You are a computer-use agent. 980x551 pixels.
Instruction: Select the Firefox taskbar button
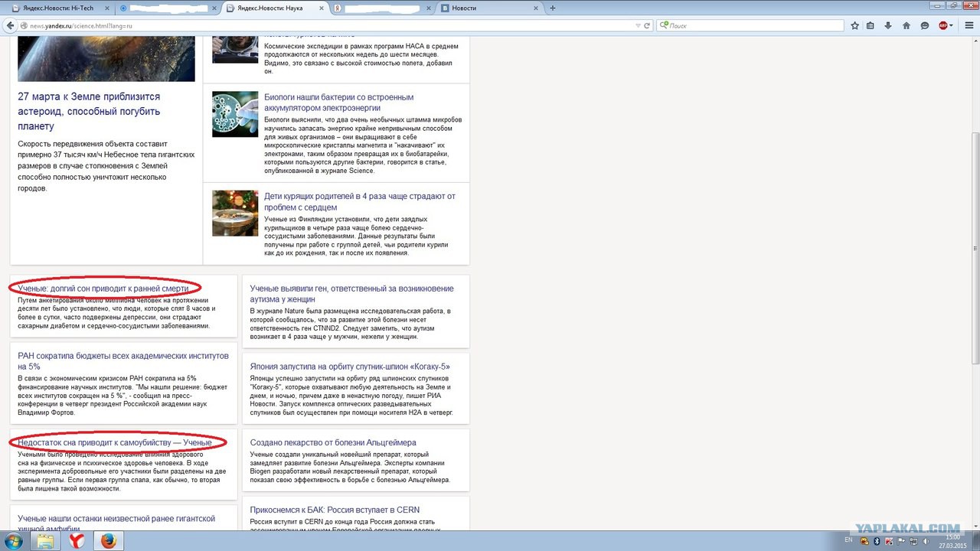coord(109,541)
